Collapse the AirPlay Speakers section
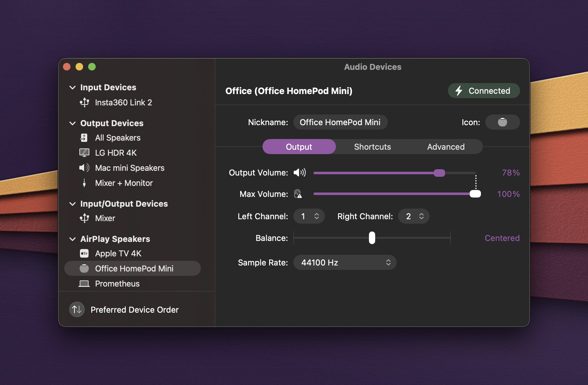This screenshot has width=588, height=385. [72, 239]
